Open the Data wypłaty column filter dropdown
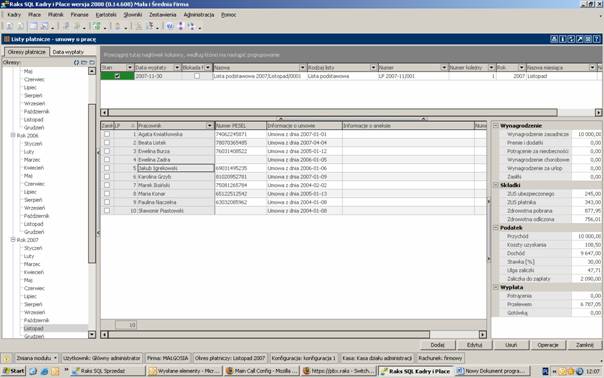This screenshot has height=378, width=604. (x=177, y=67)
